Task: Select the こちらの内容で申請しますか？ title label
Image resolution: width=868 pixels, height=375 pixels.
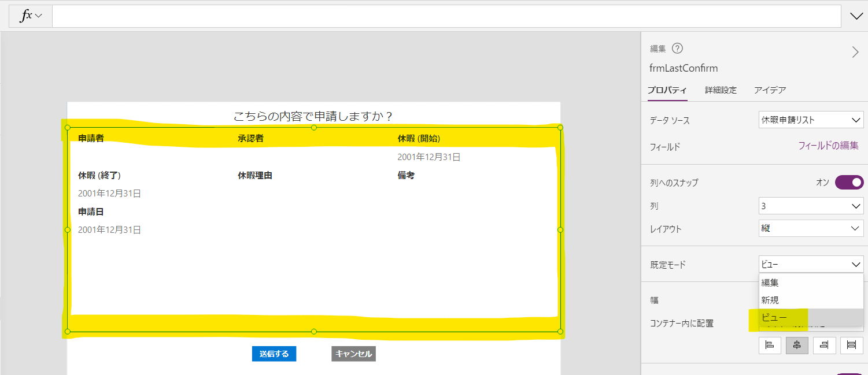Action: (x=313, y=116)
